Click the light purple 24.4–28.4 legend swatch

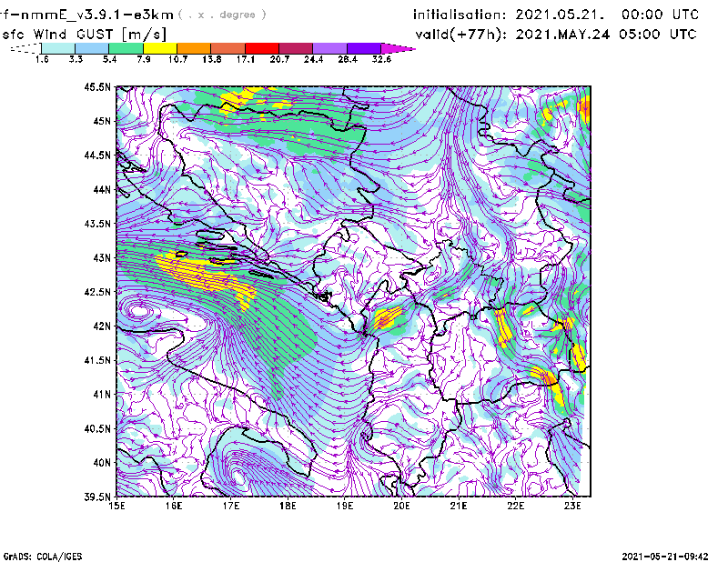330,48
